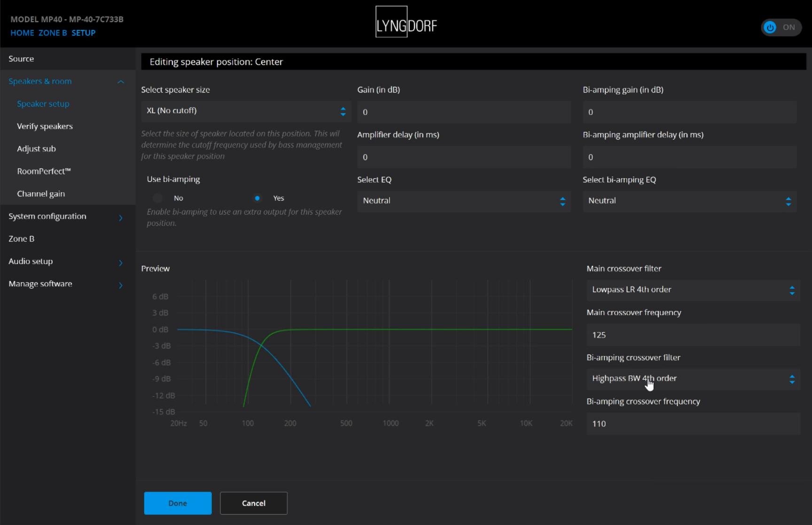This screenshot has width=812, height=525.
Task: Open the Select EQ dropdown
Action: 463,201
